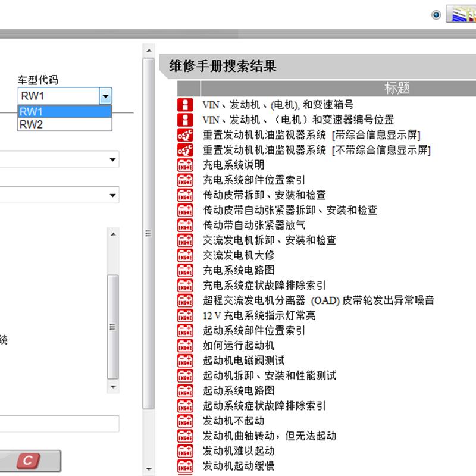This screenshot has height=476, width=476.
Task: Click icon beside VIN、发动机、(电机), 和变速箱号
Action: tap(185, 105)
